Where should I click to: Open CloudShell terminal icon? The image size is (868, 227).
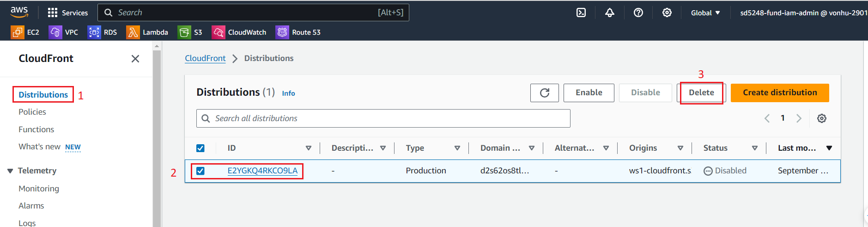click(x=581, y=13)
